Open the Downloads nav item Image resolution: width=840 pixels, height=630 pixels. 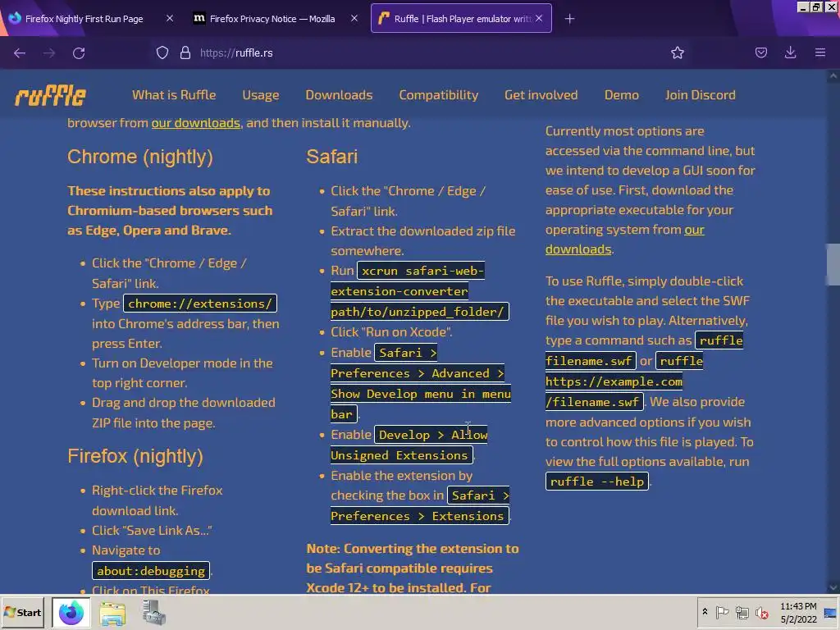pos(339,95)
